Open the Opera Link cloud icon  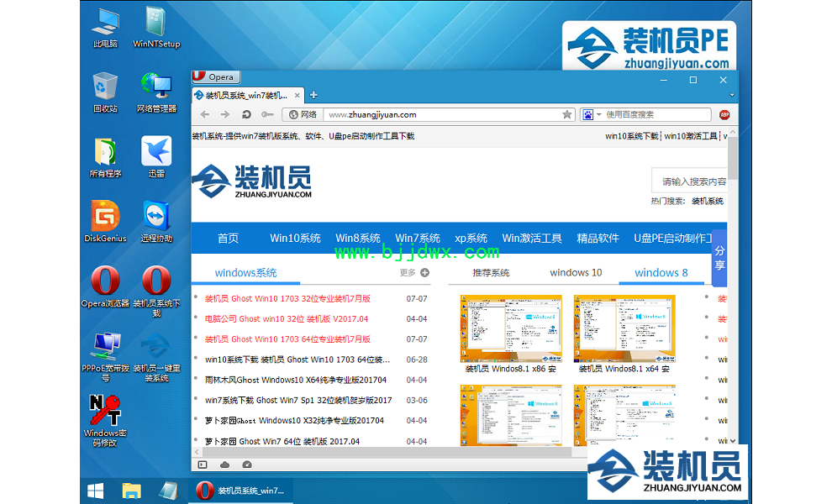tap(224, 465)
